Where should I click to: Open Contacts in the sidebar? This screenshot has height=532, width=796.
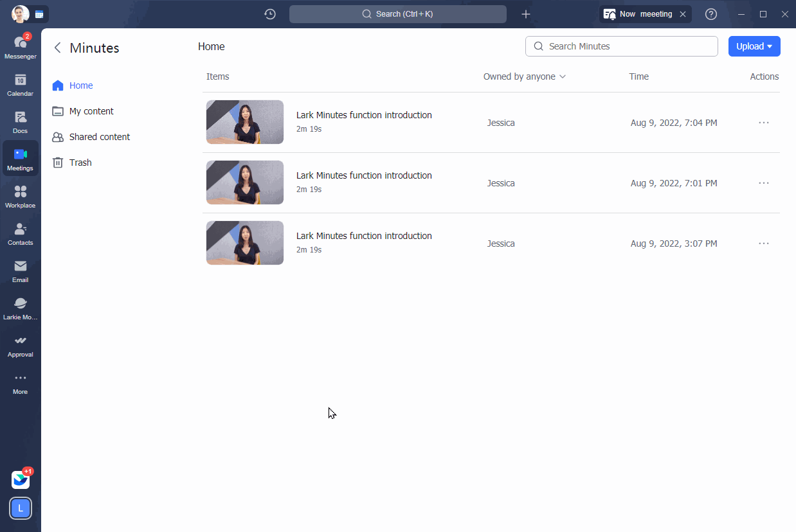(x=20, y=233)
